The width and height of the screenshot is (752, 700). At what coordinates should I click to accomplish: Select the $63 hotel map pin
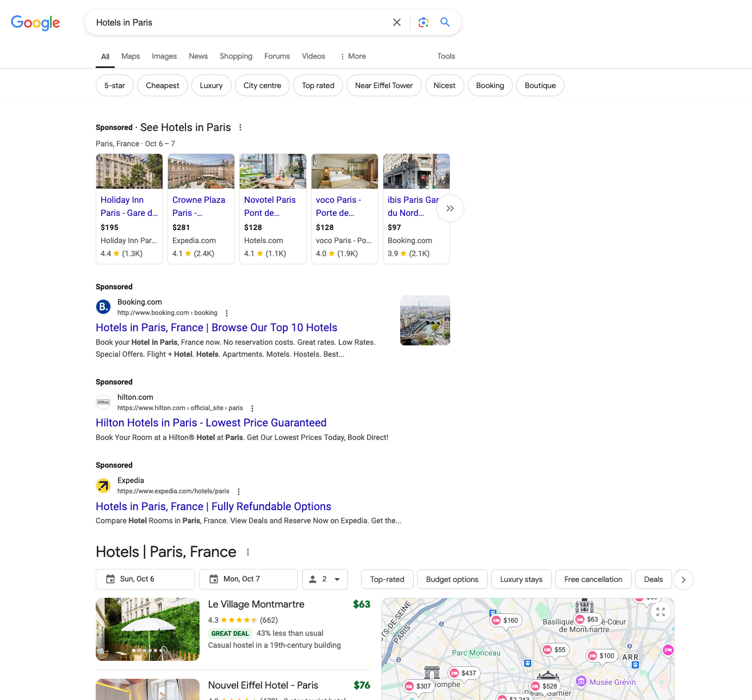[588, 620]
